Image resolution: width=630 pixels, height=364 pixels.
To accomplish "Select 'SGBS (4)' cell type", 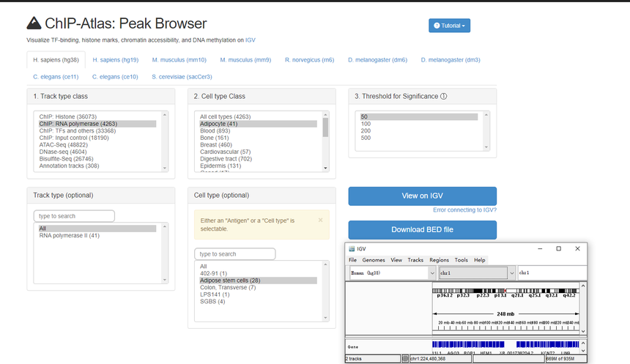I will [258, 302].
